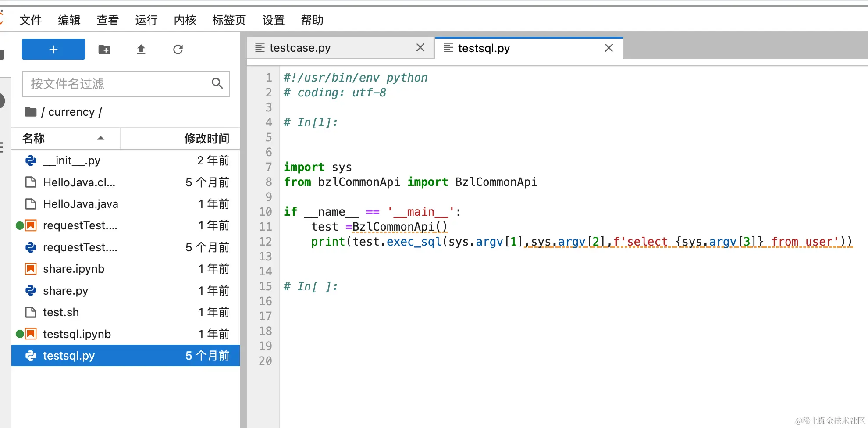Click the file icon of test.sh

(x=31, y=312)
